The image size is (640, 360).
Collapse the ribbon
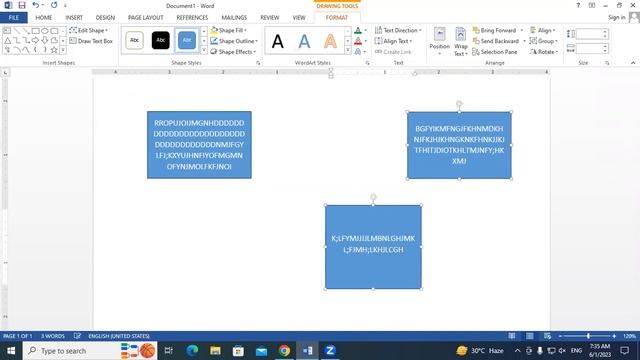click(x=633, y=63)
